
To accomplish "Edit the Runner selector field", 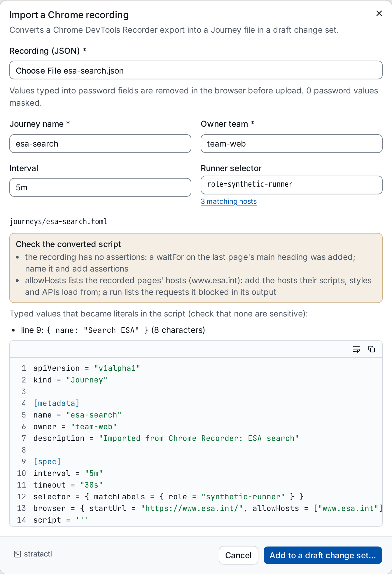I will tap(292, 185).
